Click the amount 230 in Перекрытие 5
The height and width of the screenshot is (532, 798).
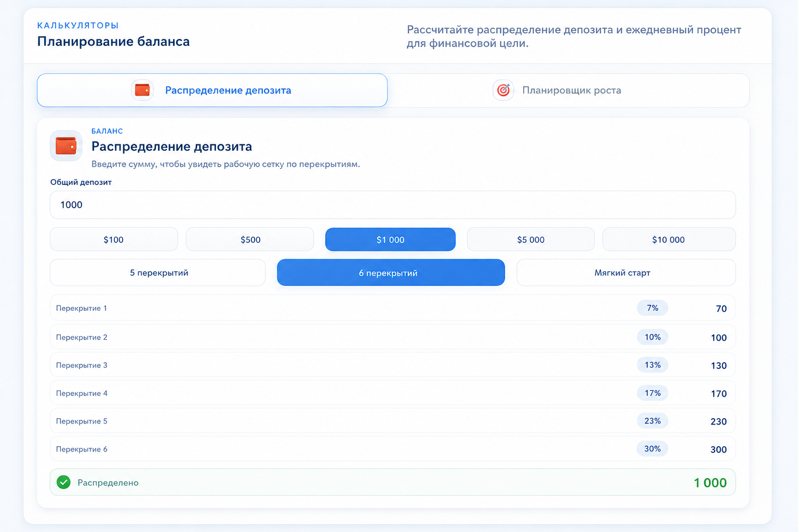coord(719,422)
